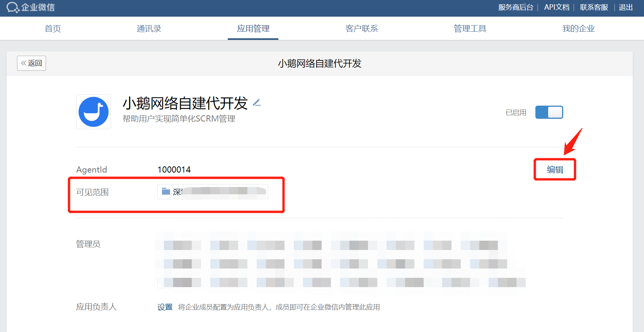Switch to the 通讯录 tab
The height and width of the screenshot is (332, 644).
[x=149, y=29]
